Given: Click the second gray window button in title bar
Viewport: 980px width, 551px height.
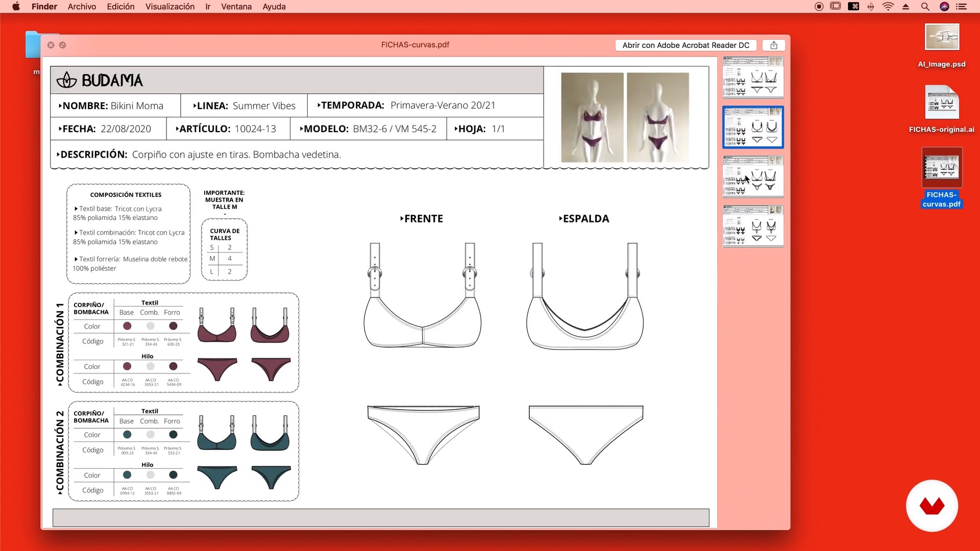Looking at the screenshot, I should (x=63, y=45).
